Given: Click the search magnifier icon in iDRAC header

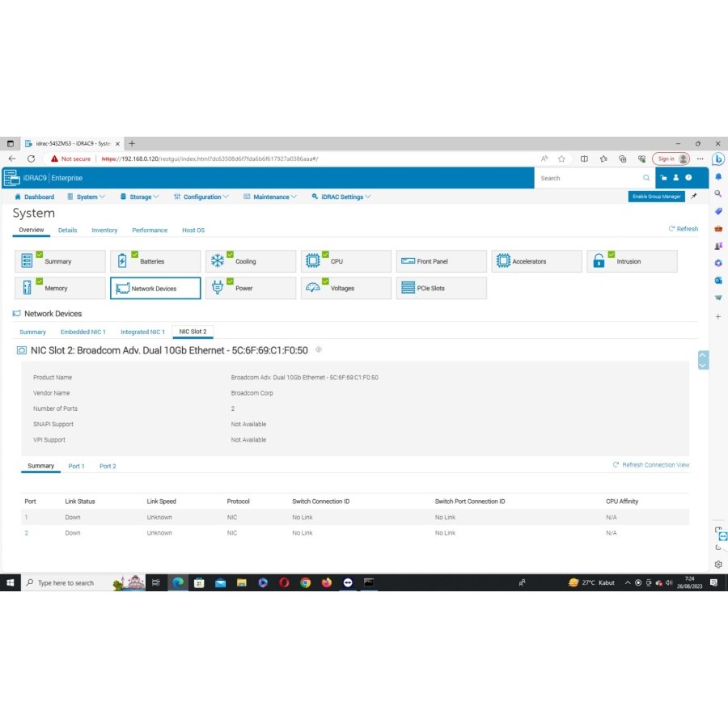Looking at the screenshot, I should pyautogui.click(x=645, y=178).
